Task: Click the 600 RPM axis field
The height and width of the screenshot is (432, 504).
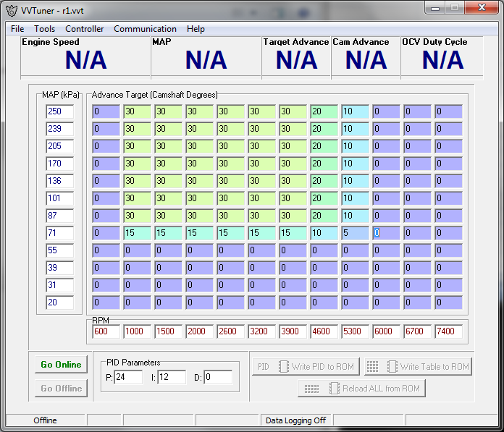Action: [106, 331]
